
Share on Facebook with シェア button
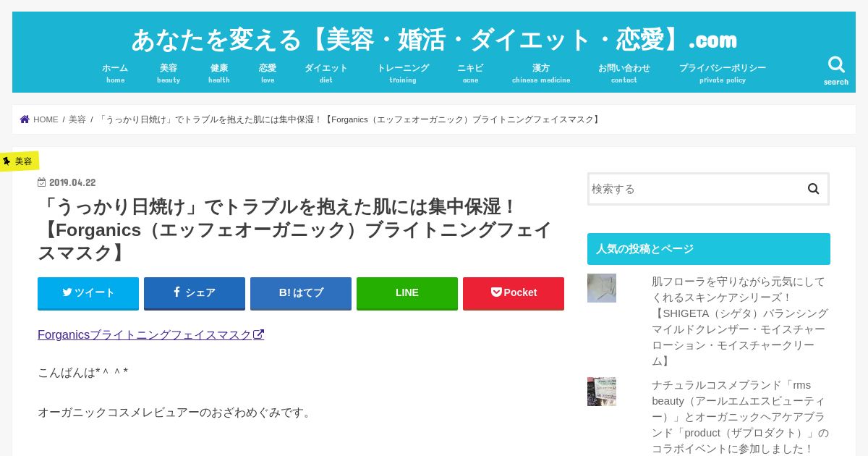pos(195,293)
